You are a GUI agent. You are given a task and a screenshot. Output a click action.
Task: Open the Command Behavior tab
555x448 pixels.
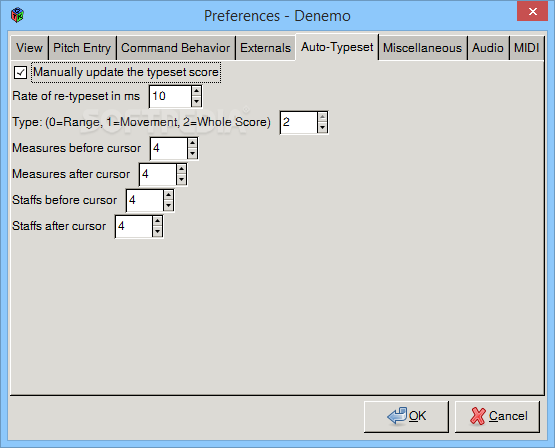[x=176, y=48]
